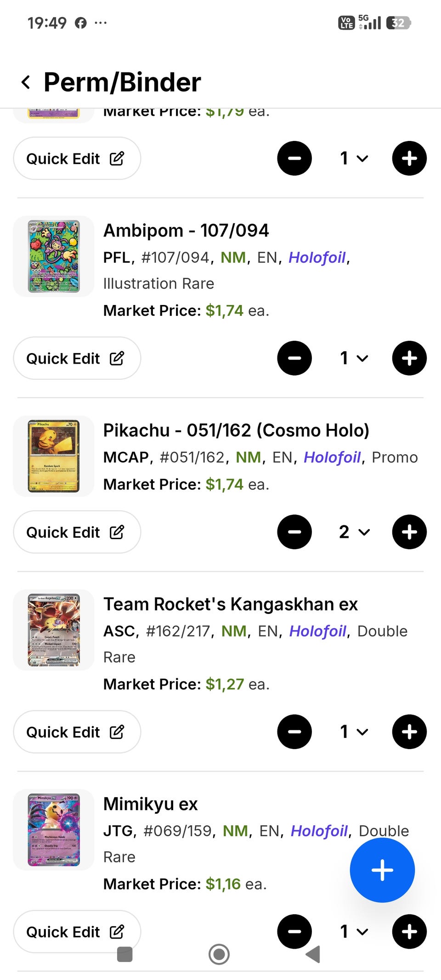Decrease Ambipom quantity with the minus button
The image size is (441, 980).
click(294, 358)
